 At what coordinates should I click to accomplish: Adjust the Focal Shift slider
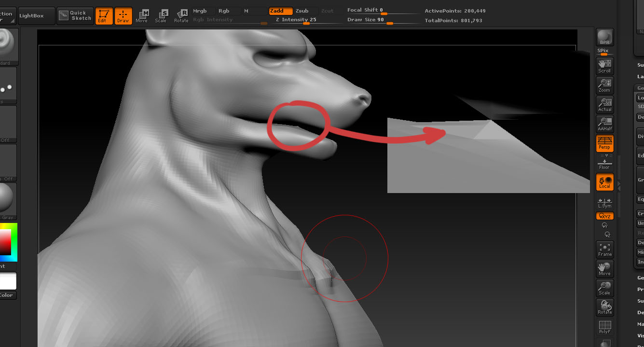tap(384, 11)
